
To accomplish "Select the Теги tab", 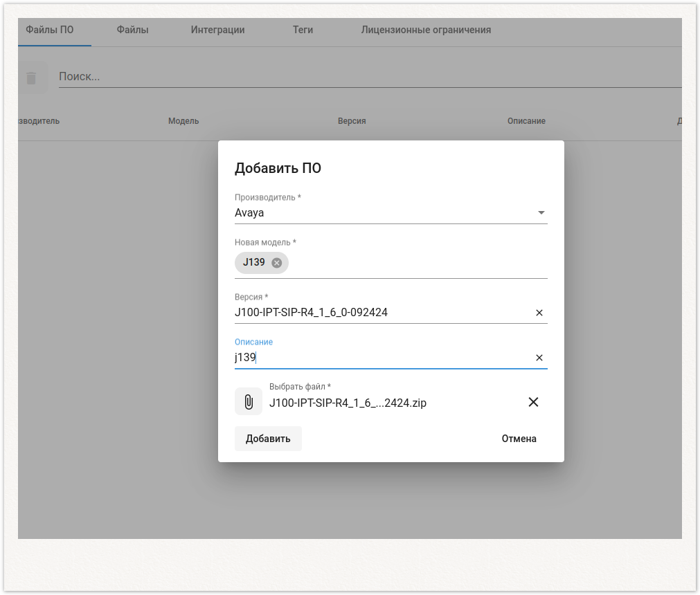I will point(303,30).
